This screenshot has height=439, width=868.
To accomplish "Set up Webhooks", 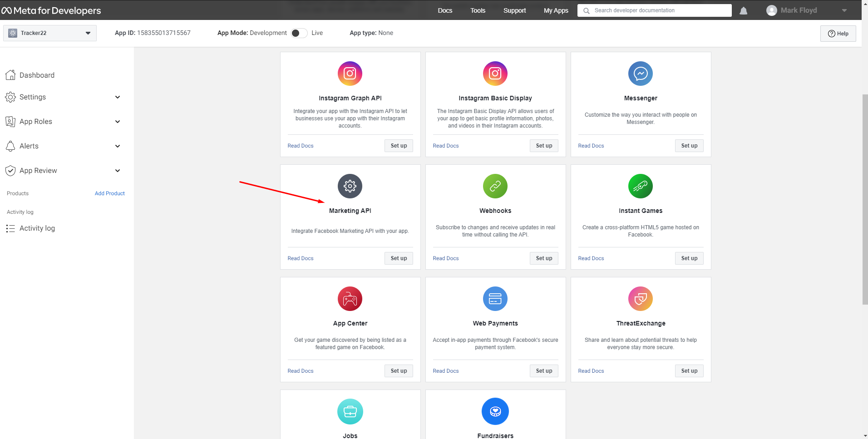I will click(x=544, y=258).
